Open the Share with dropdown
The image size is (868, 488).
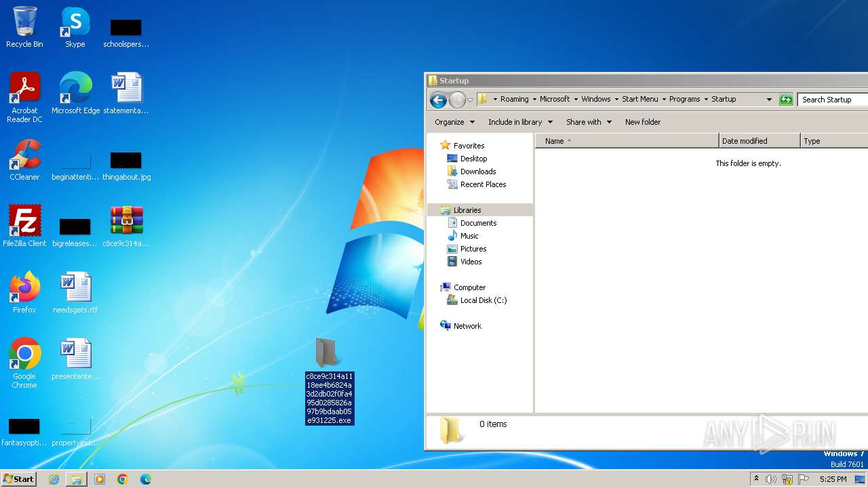[589, 122]
